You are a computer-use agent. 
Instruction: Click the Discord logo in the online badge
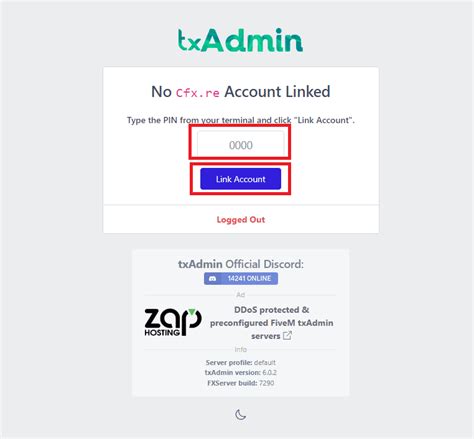click(213, 278)
